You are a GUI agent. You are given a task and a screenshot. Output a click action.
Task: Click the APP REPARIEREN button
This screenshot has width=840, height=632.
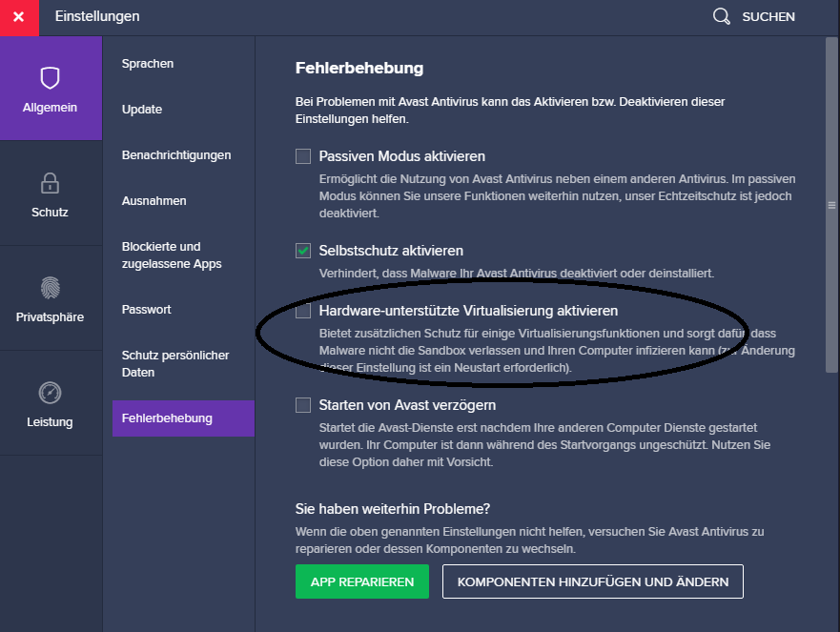362,581
